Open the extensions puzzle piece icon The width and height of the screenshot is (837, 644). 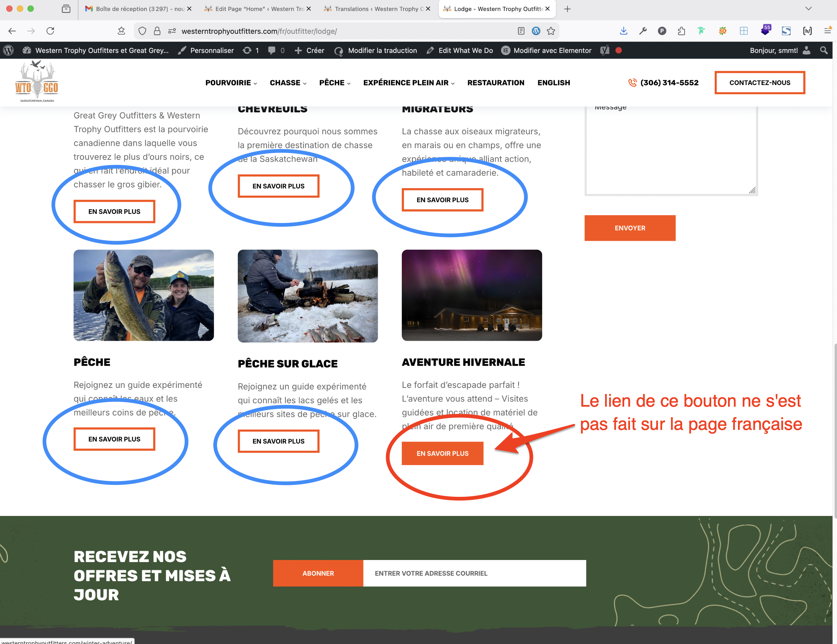[x=682, y=31]
